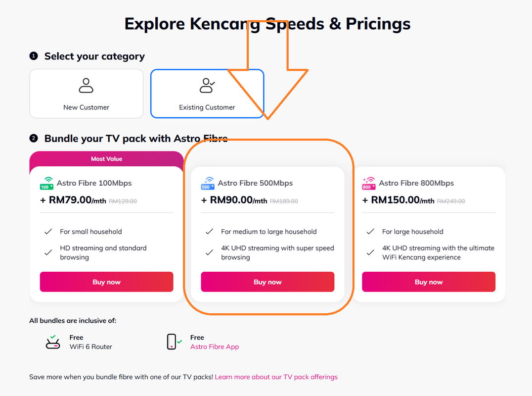Click the orange down arrow annotation

pyautogui.click(x=267, y=74)
